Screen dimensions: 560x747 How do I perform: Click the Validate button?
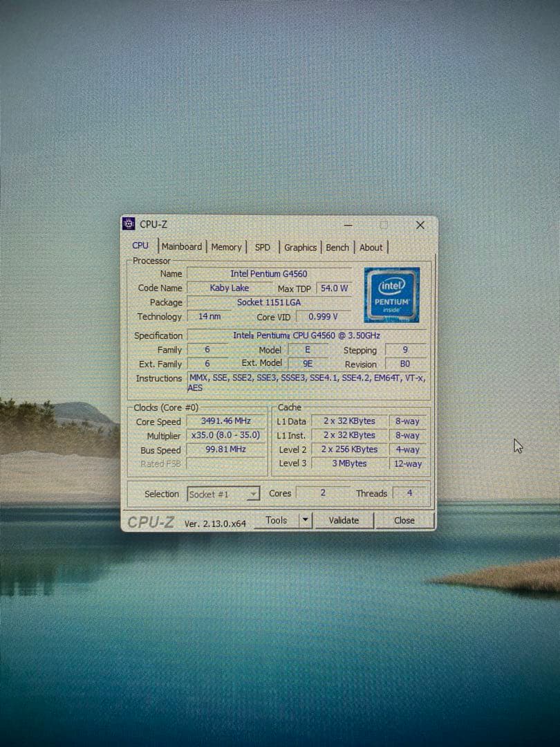(x=344, y=519)
